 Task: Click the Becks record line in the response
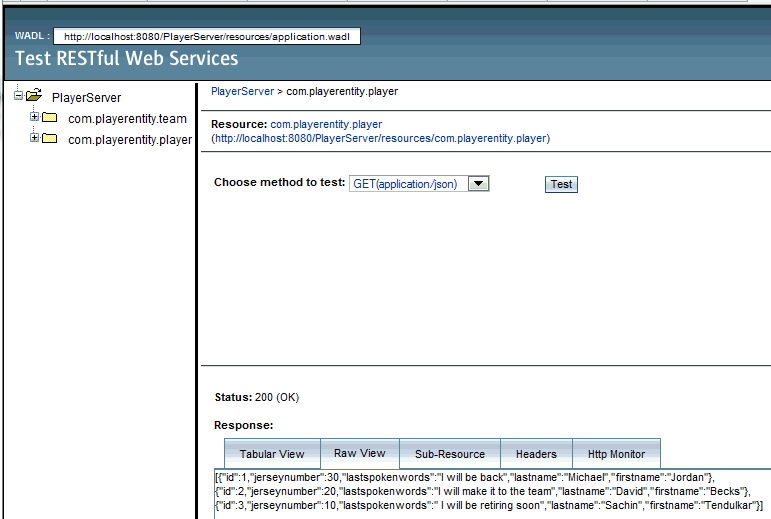(x=482, y=491)
